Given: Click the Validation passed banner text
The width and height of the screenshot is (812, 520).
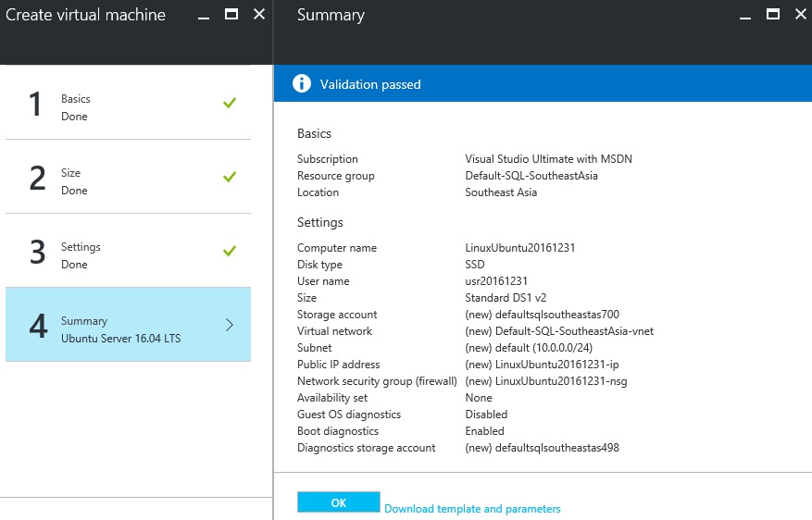Looking at the screenshot, I should (370, 84).
